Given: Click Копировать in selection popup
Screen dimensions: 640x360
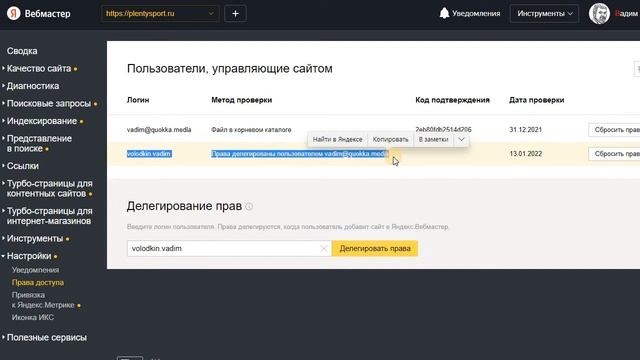Looking at the screenshot, I should (390, 140).
